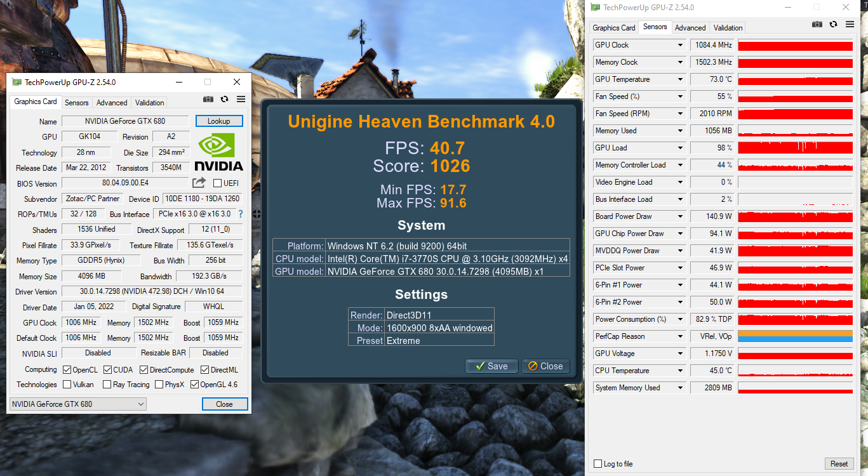The height and width of the screenshot is (476, 868).
Task: Expand the GPU Temperature sensor dropdown
Action: tap(681, 79)
